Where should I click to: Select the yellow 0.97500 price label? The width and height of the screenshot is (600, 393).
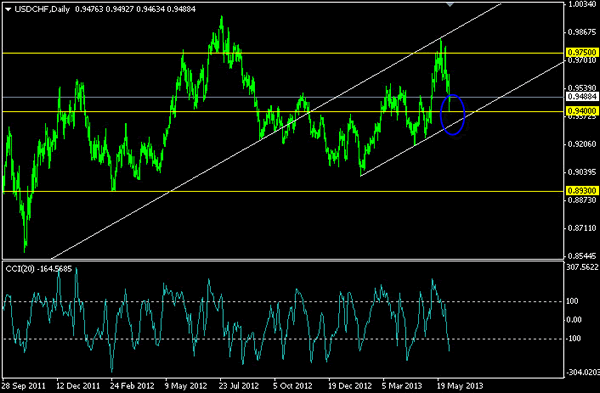click(x=582, y=52)
